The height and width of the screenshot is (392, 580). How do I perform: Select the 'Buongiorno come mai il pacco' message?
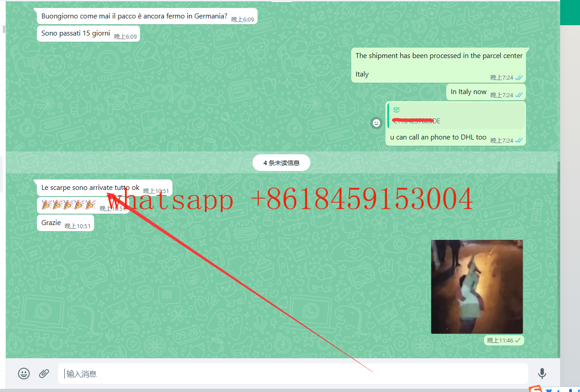click(x=134, y=16)
